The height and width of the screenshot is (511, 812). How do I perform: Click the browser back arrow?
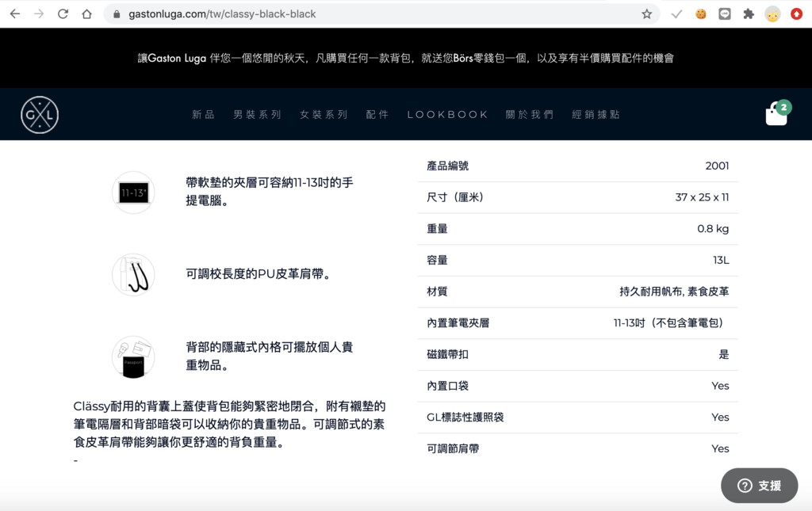pyautogui.click(x=15, y=14)
